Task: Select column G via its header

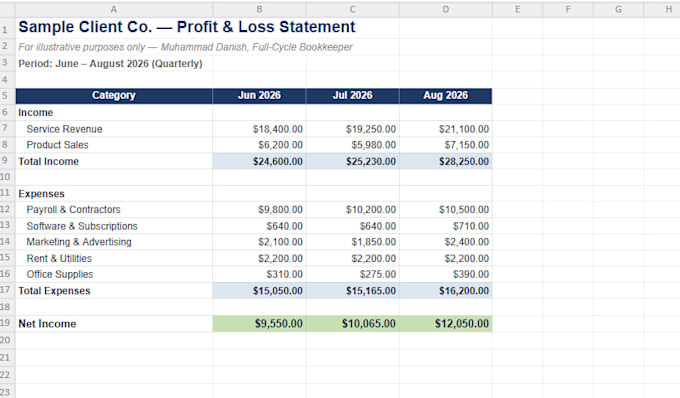Action: click(x=618, y=9)
